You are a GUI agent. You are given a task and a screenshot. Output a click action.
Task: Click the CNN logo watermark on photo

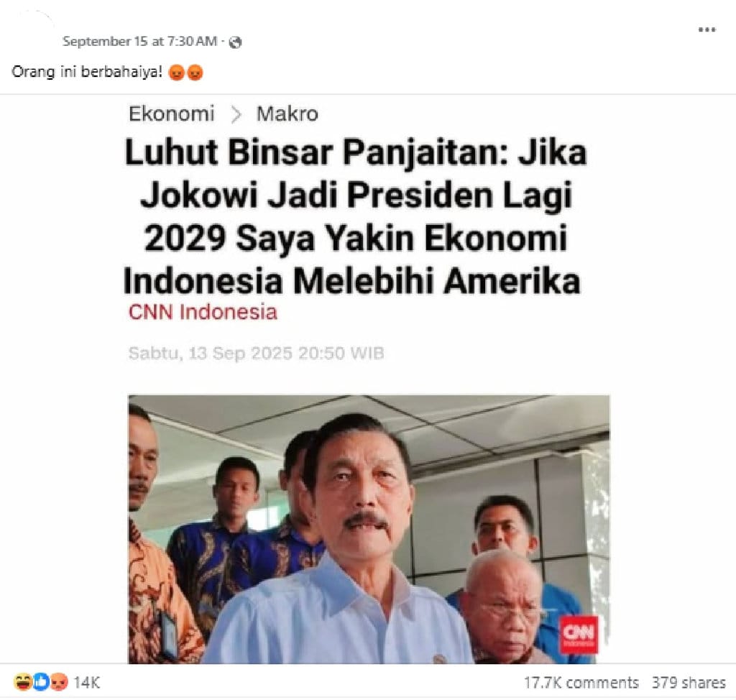579,635
